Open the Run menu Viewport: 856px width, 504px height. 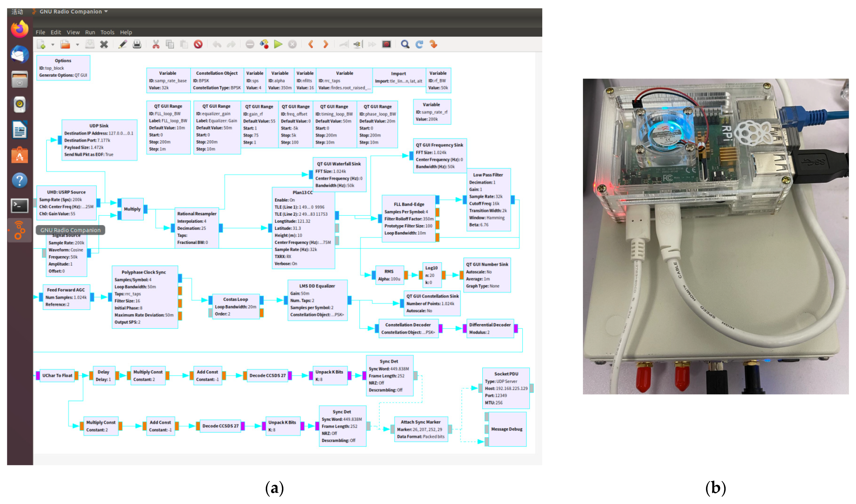90,32
